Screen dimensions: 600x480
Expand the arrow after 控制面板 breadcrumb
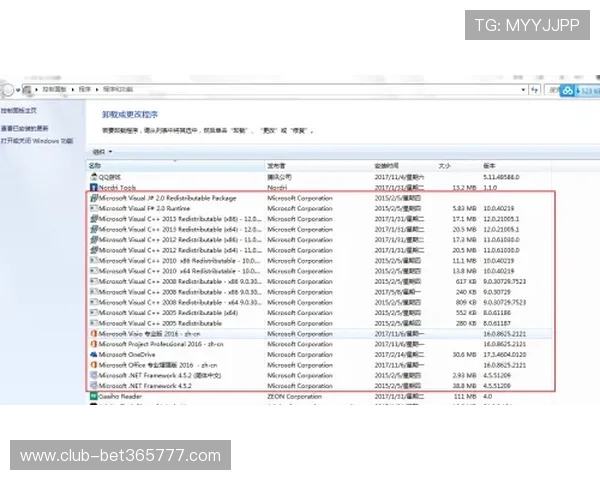tap(73, 89)
